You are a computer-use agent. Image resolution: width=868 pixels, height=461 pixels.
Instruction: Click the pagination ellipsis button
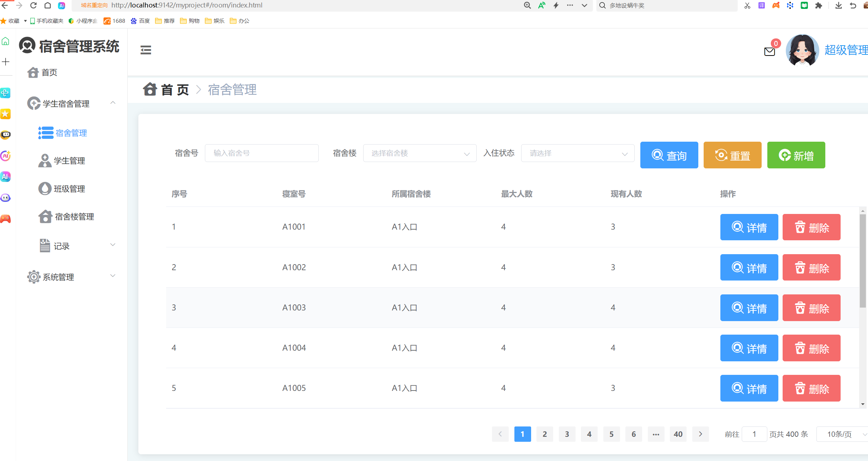click(656, 434)
